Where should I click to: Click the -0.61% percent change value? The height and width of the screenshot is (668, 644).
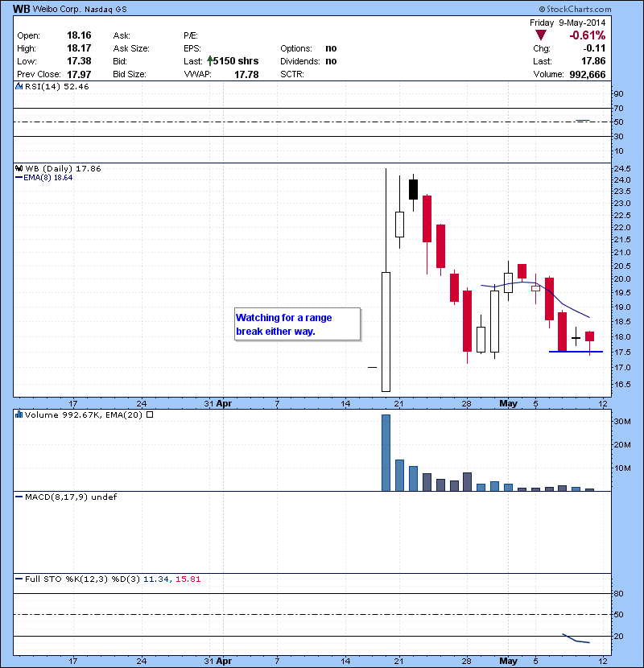click(x=588, y=35)
